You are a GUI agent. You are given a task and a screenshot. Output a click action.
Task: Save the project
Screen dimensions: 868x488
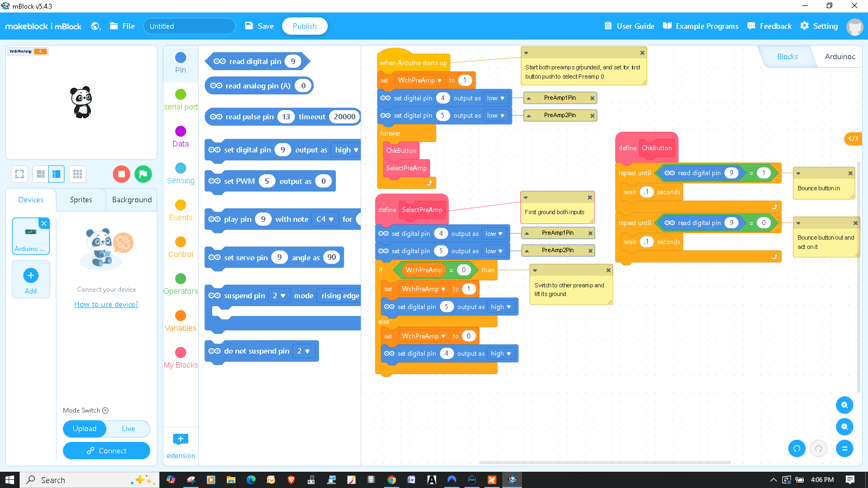259,26
